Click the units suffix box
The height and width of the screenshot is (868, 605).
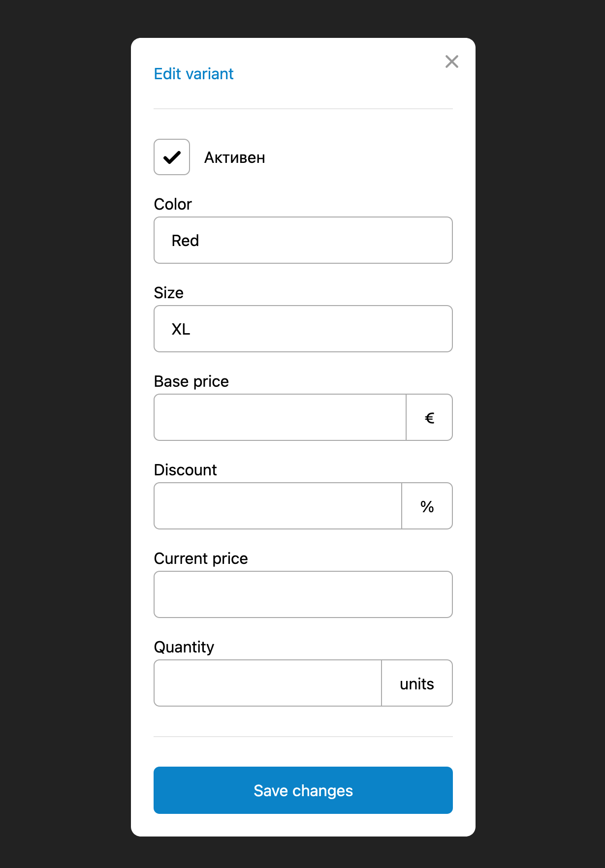click(x=416, y=683)
